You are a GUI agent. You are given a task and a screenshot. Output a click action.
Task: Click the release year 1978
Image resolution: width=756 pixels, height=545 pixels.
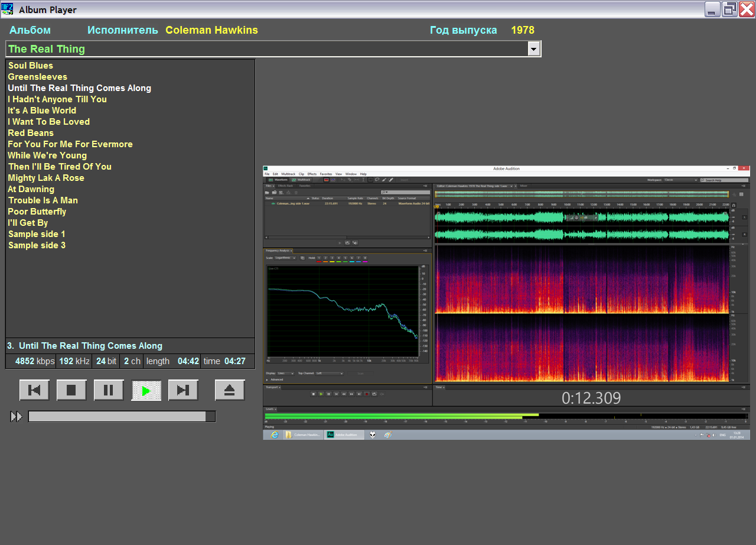pos(523,30)
